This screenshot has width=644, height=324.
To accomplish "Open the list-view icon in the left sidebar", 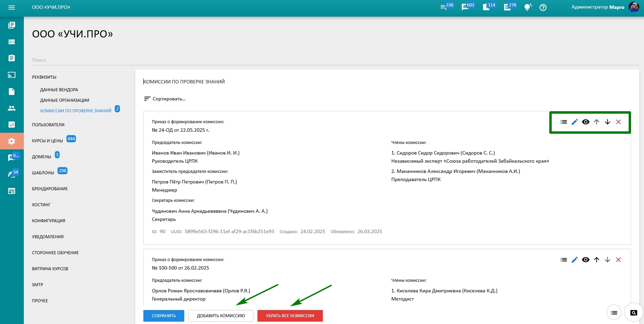I will coord(12,42).
